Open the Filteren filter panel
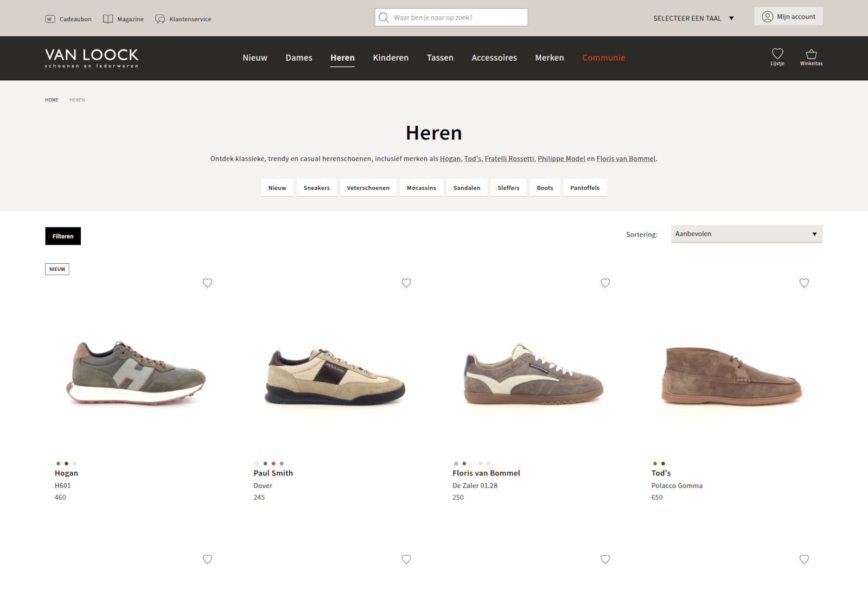The width and height of the screenshot is (868, 597). click(x=63, y=236)
